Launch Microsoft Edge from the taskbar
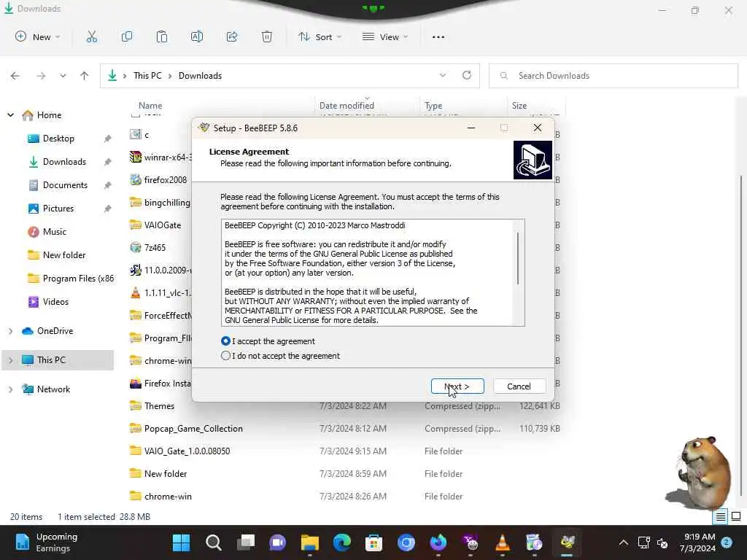Viewport: 747px width, 560px height. click(x=341, y=542)
